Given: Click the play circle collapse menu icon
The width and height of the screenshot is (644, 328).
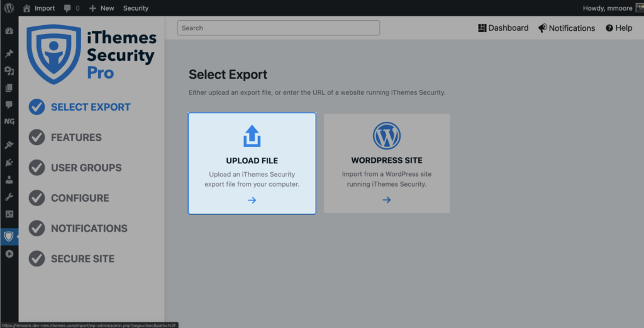Looking at the screenshot, I should coord(9,254).
